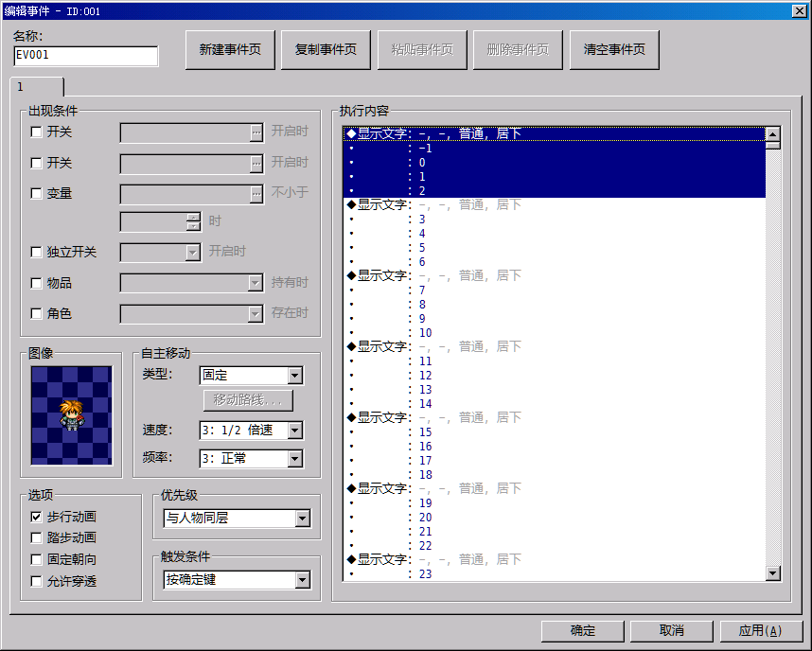812x651 pixels.
Task: Select the text line reading -1
Action: click(x=554, y=149)
